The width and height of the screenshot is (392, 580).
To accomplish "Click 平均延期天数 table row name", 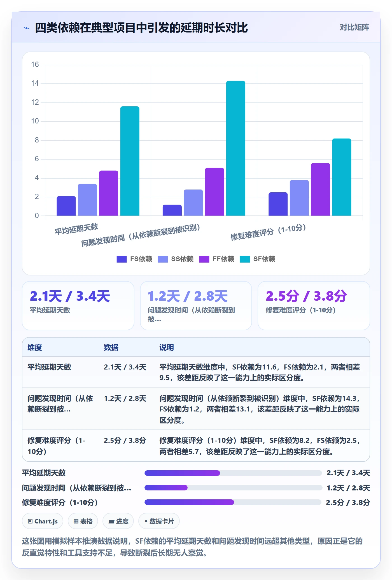I will pos(49,367).
